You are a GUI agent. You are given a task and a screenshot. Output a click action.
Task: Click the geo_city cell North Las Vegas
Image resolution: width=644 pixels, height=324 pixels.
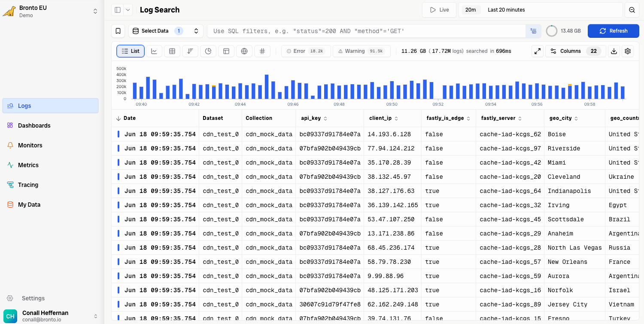[x=575, y=248]
